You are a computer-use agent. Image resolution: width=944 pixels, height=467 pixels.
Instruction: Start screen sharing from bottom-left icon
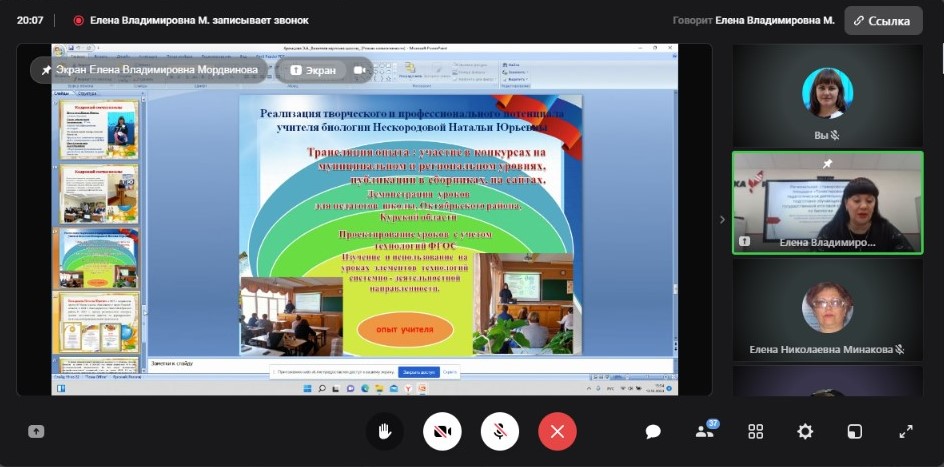point(36,431)
